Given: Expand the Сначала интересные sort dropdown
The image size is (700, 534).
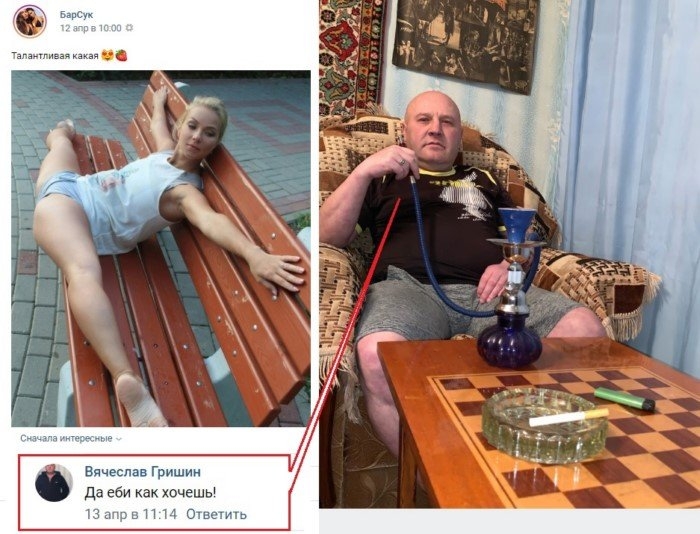Looking at the screenshot, I should click(x=71, y=439).
